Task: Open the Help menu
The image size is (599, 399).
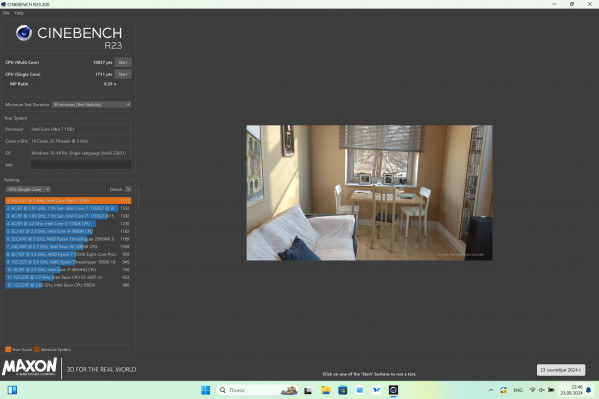Action: (19, 13)
